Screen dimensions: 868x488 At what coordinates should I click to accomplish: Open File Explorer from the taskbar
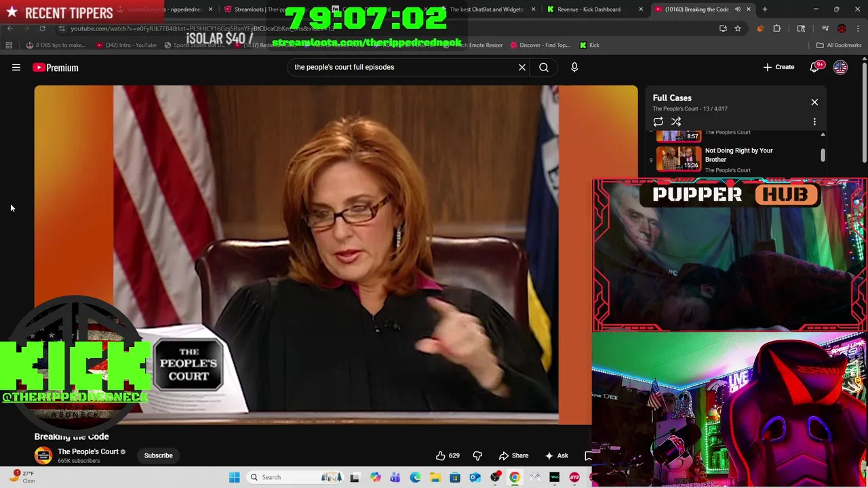coord(435,477)
